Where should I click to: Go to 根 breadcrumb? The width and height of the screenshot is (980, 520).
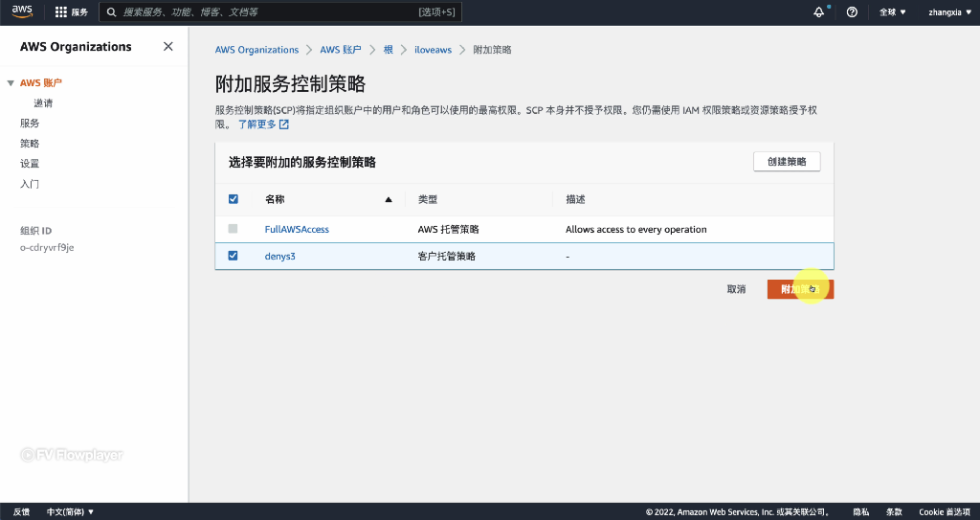pyautogui.click(x=389, y=50)
